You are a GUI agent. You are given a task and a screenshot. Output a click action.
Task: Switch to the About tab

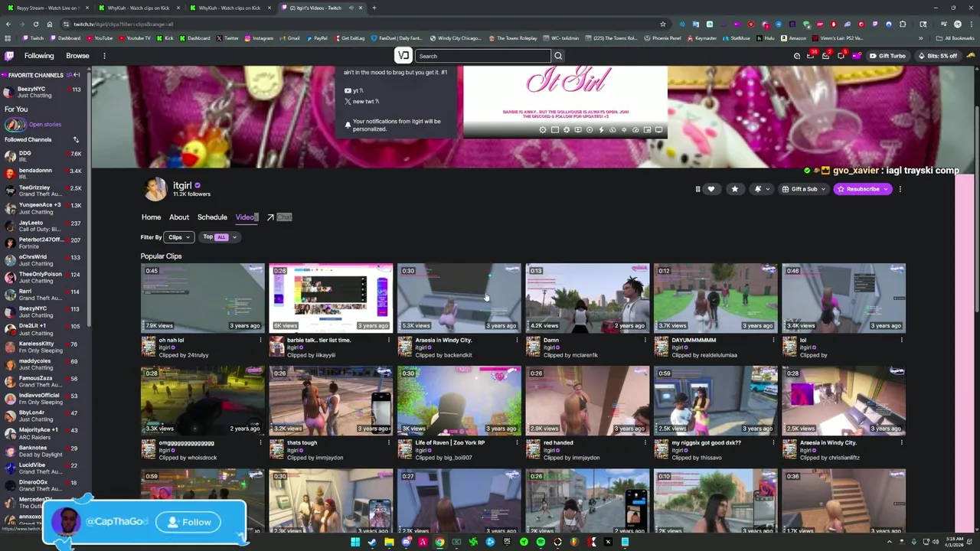click(x=179, y=217)
